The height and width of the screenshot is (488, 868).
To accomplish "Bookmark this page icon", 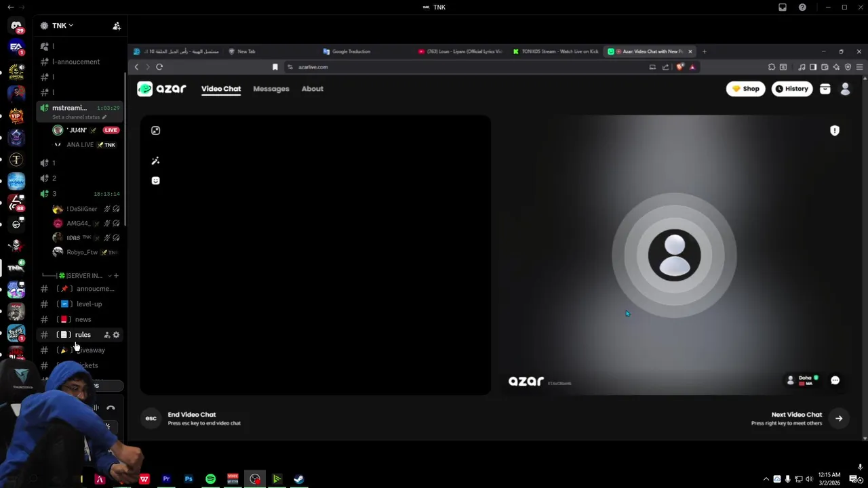I will pyautogui.click(x=275, y=67).
